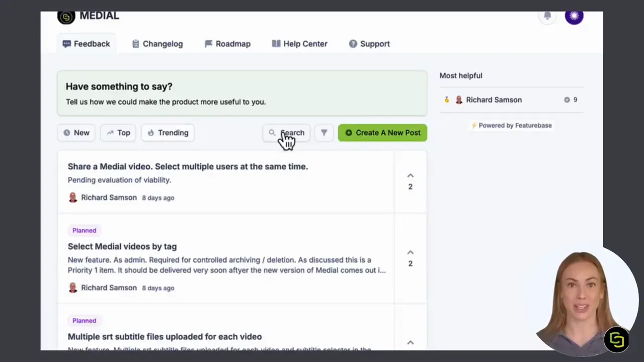Open the notifications bell
The width and height of the screenshot is (644, 362).
click(x=547, y=16)
